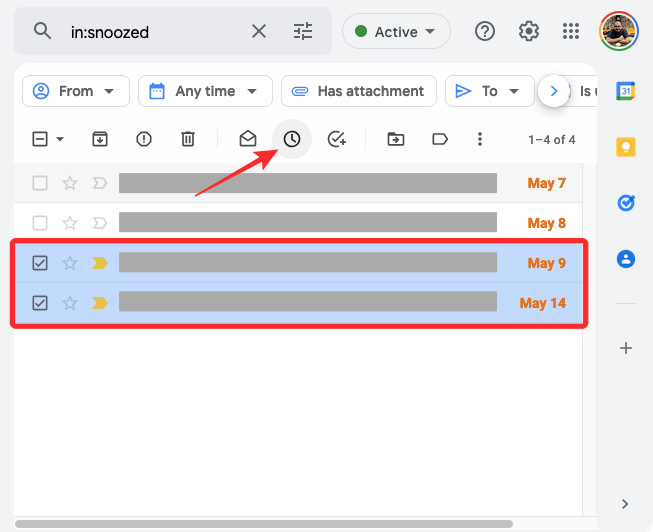Report selected emails as spam

(x=144, y=139)
